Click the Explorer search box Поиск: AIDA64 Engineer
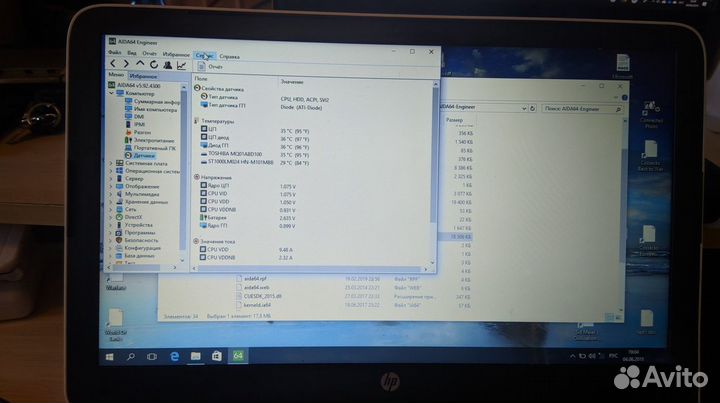Screen dimensions: 720x403 (x=582, y=109)
